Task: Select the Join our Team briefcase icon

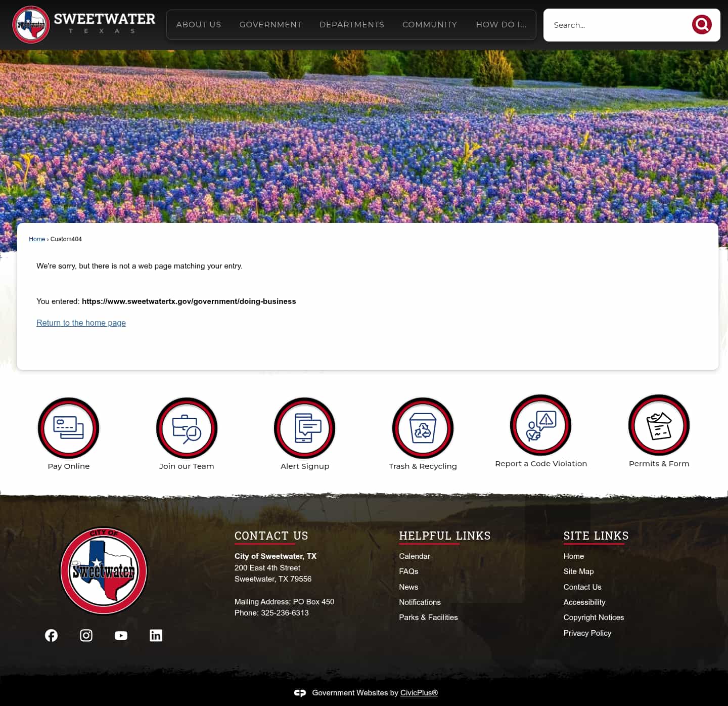Action: [x=187, y=428]
